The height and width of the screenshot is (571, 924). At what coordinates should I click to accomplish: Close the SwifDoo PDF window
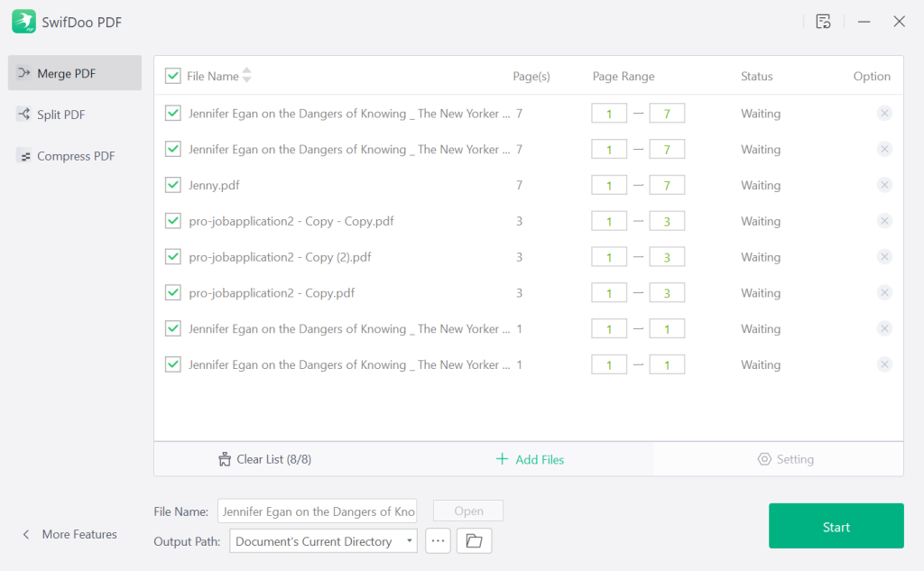tap(899, 22)
